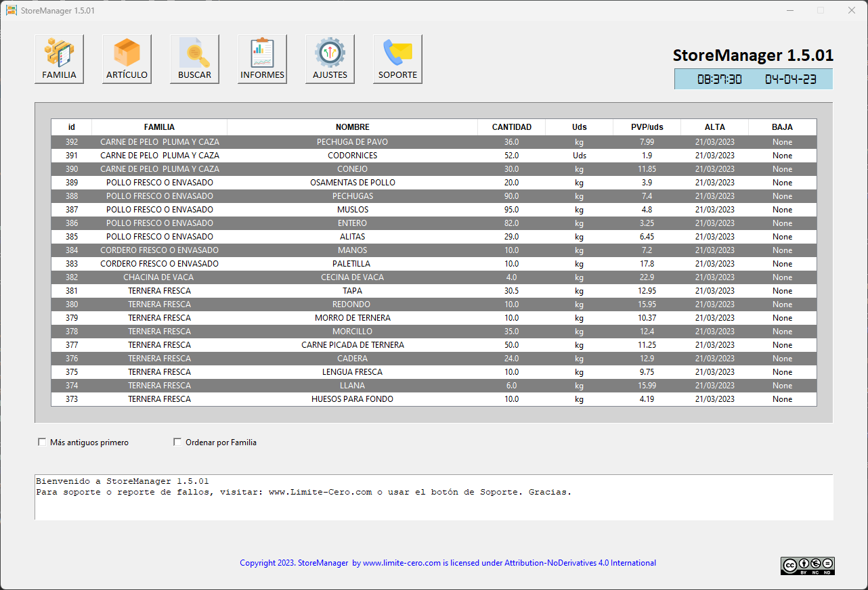Image resolution: width=868 pixels, height=590 pixels.
Task: Click quantity value 30.5
Action: coord(512,291)
